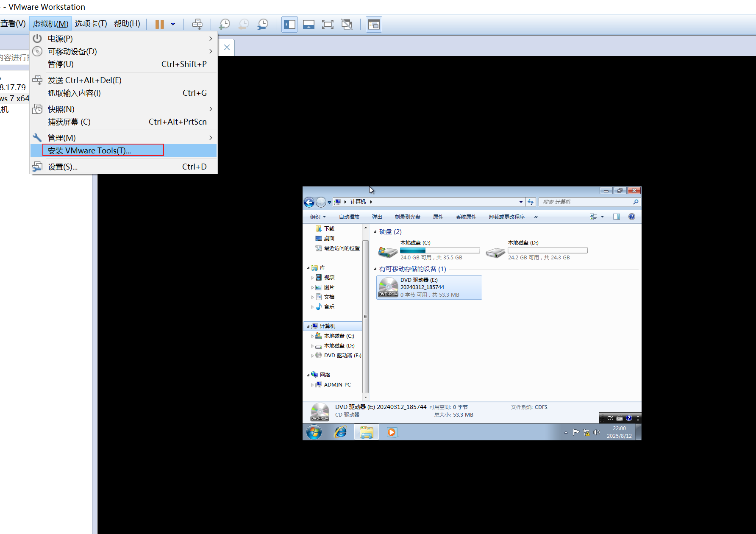Select 本地磁盘 (D:) drive icon
The image size is (756, 534).
coord(495,253)
